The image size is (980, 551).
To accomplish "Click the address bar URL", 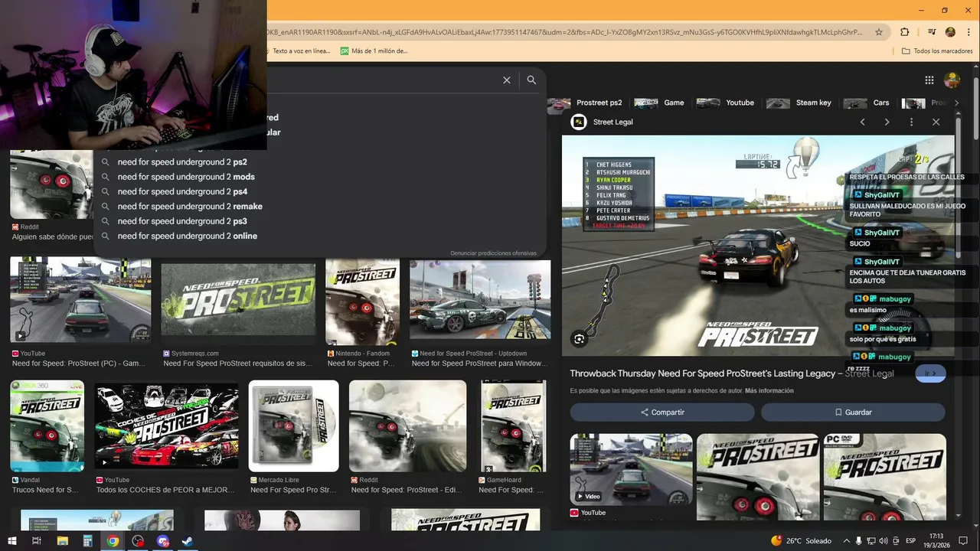I will pyautogui.click(x=564, y=32).
